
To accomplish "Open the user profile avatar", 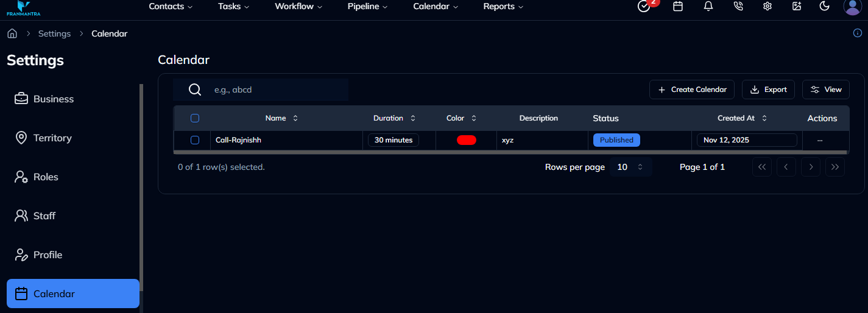I will point(852,6).
